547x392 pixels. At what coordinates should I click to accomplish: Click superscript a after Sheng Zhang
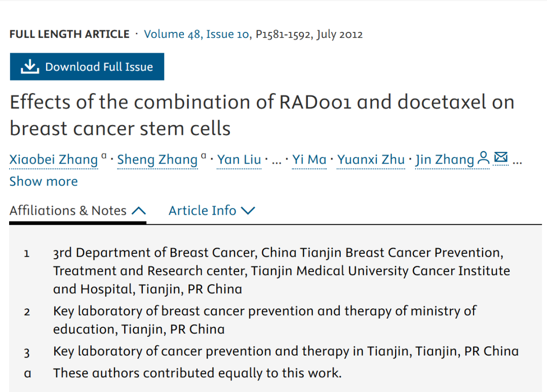tap(204, 155)
